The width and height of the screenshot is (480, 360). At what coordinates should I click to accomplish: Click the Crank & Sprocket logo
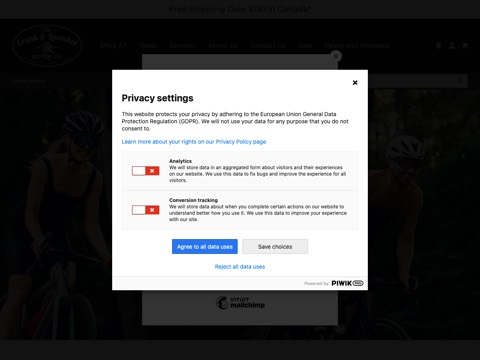(x=47, y=46)
